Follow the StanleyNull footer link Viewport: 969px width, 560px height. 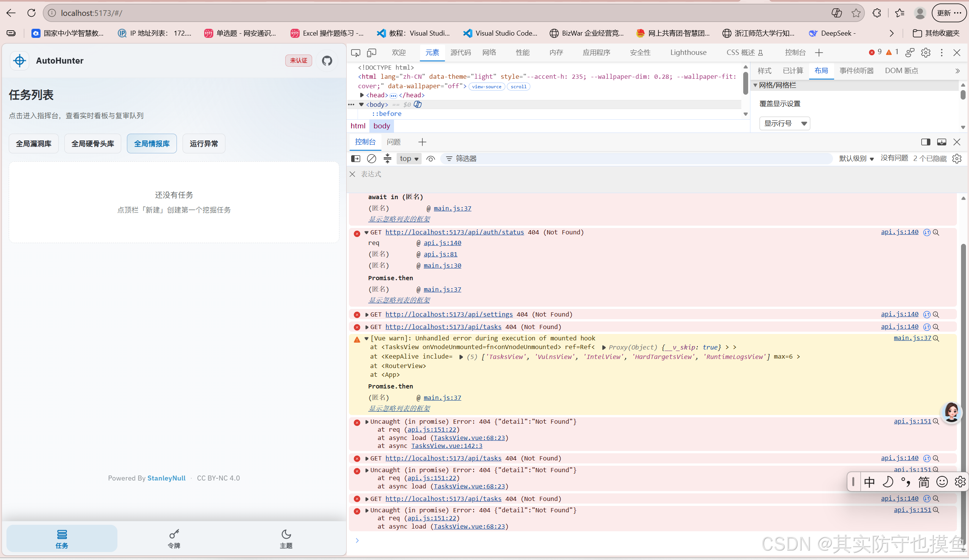(167, 478)
